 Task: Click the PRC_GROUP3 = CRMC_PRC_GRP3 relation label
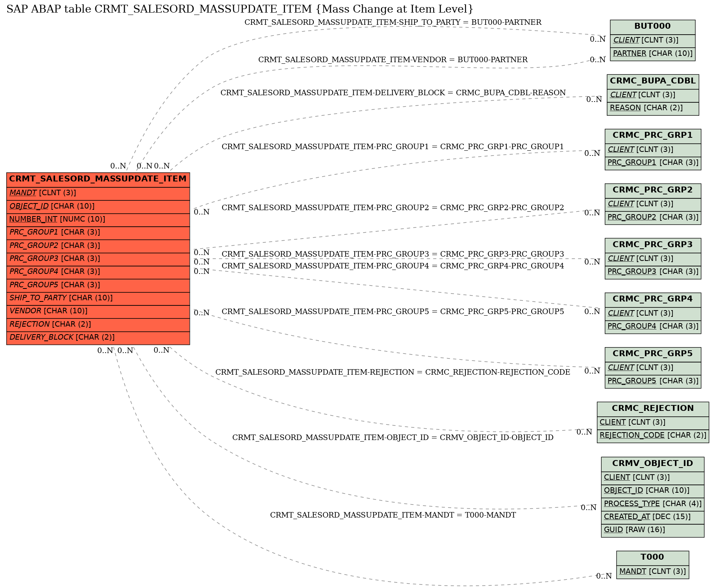393,254
